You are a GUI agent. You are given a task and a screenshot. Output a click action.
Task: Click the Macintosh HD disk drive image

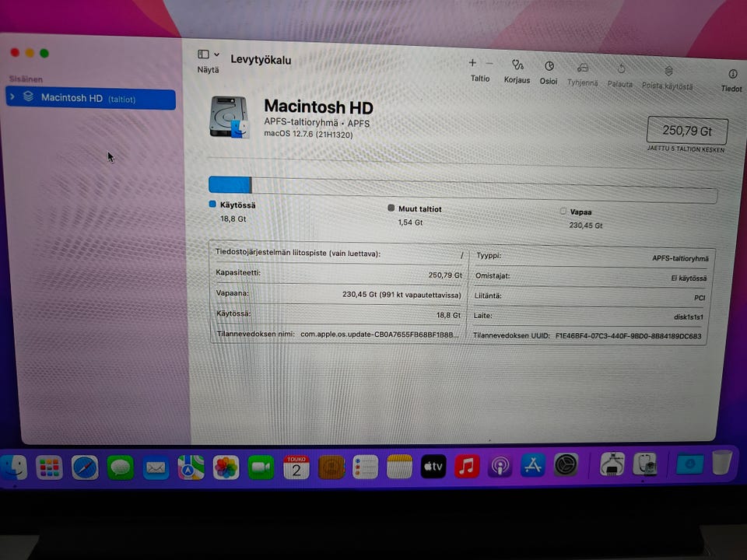pyautogui.click(x=230, y=117)
